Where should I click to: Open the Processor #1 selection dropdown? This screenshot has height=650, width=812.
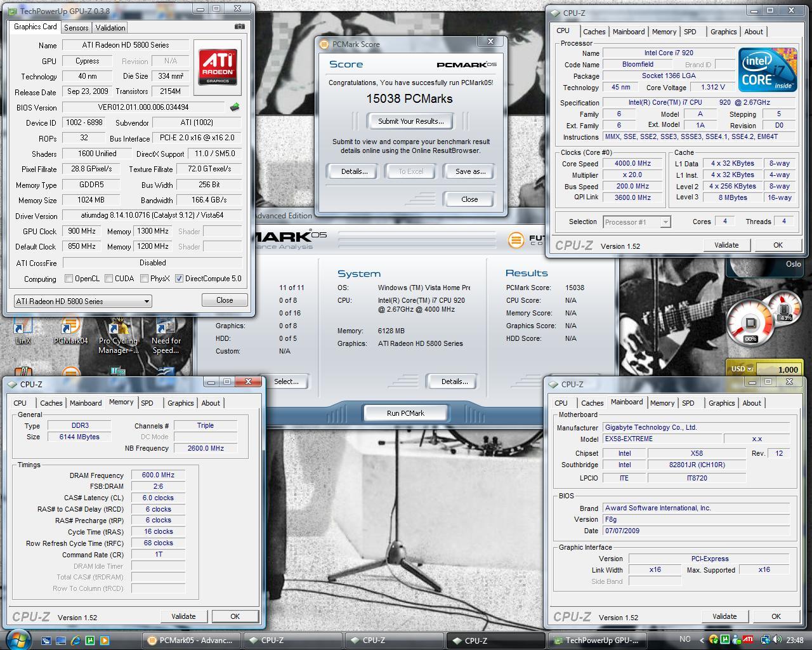637,222
